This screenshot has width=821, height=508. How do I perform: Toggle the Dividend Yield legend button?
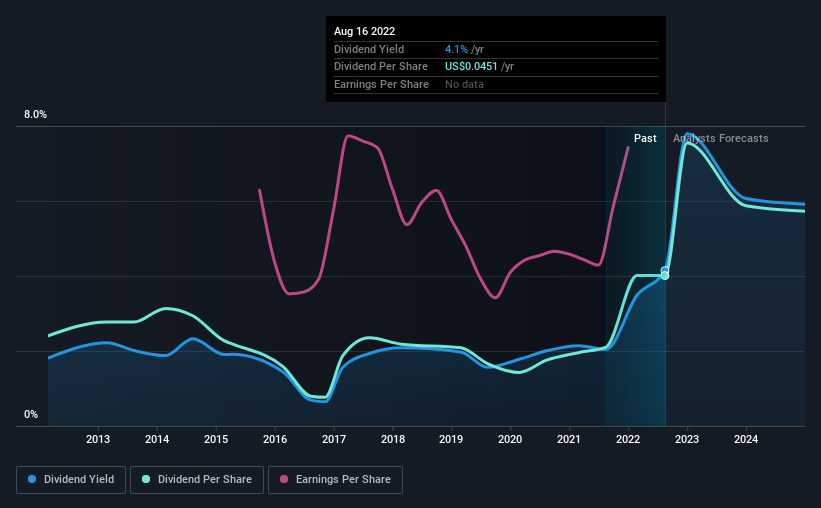(x=71, y=480)
